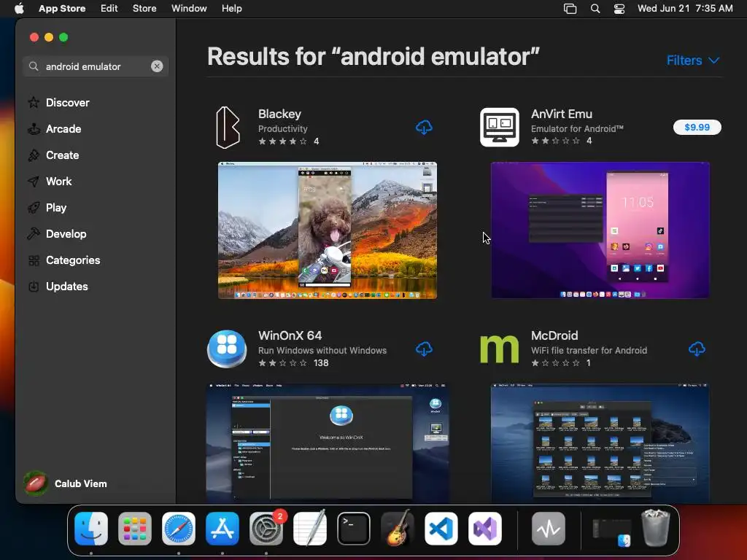Open System Settings from the Dock
Viewport: 747px width, 560px height.
[266, 529]
